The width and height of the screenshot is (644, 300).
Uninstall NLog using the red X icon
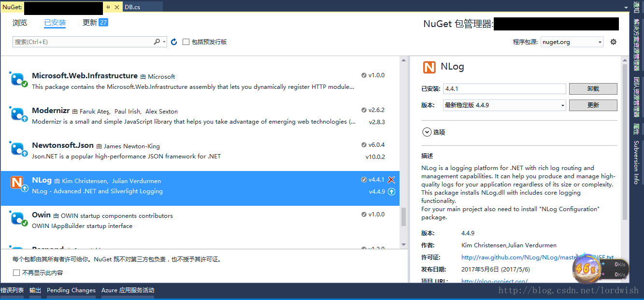[391, 180]
